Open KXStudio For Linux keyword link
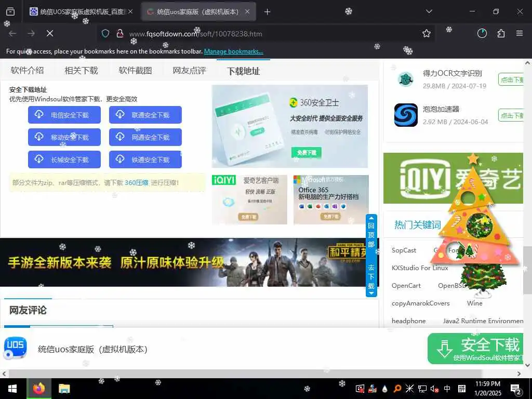532x399 pixels. pyautogui.click(x=420, y=268)
